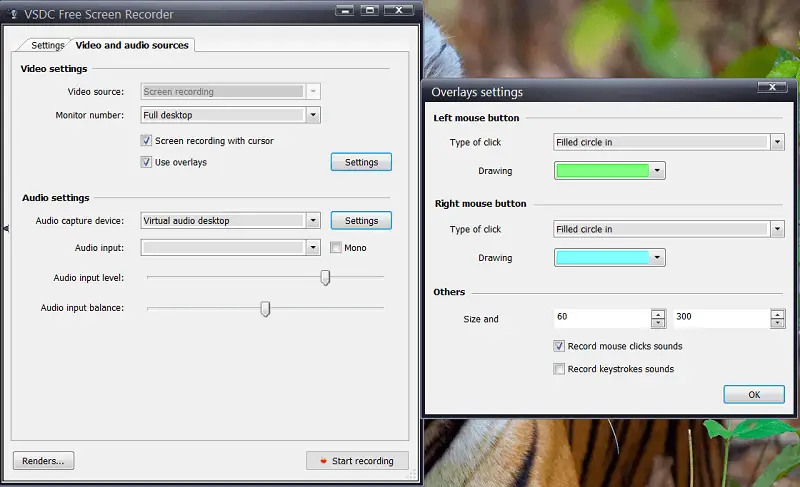Pick the green left-click Drawing color swatch
The height and width of the screenshot is (487, 800).
point(602,171)
